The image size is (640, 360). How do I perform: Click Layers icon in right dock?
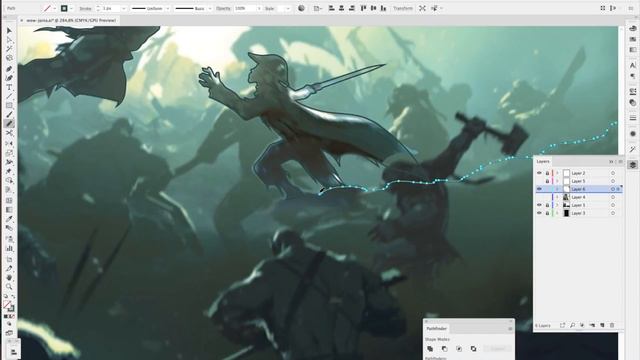coord(633,164)
